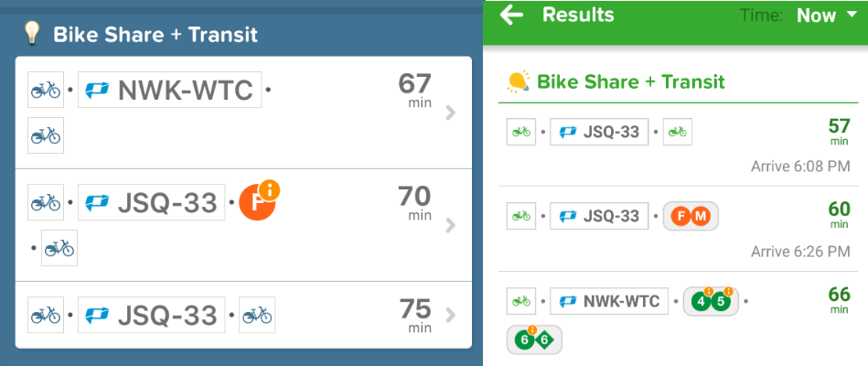Click the 6 train lines badge

(x=534, y=339)
